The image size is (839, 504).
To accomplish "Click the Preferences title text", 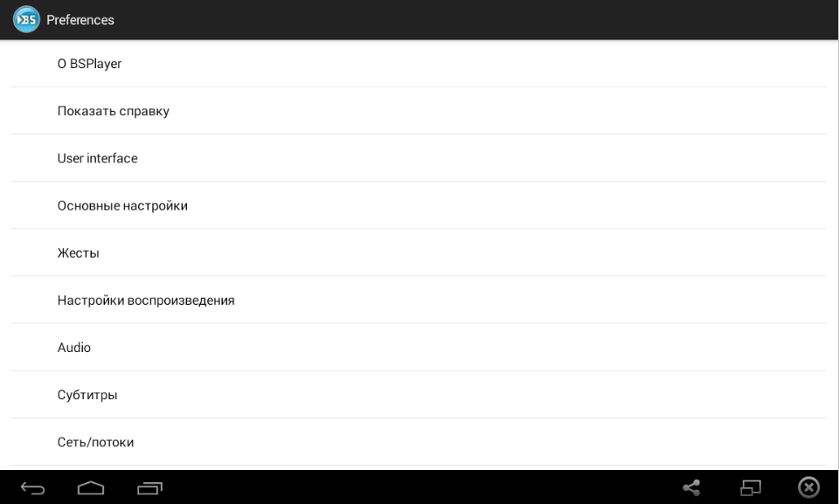I will click(80, 19).
